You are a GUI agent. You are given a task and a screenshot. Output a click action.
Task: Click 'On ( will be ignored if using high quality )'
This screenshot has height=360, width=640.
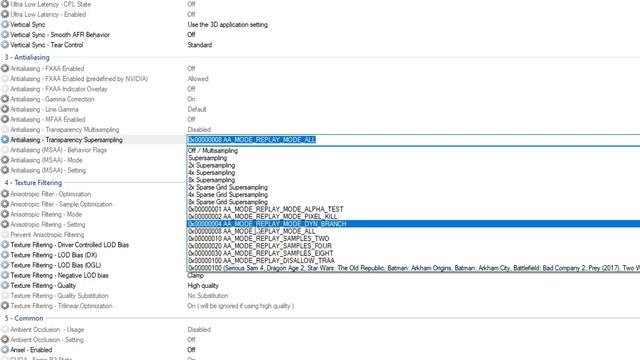pos(241,306)
